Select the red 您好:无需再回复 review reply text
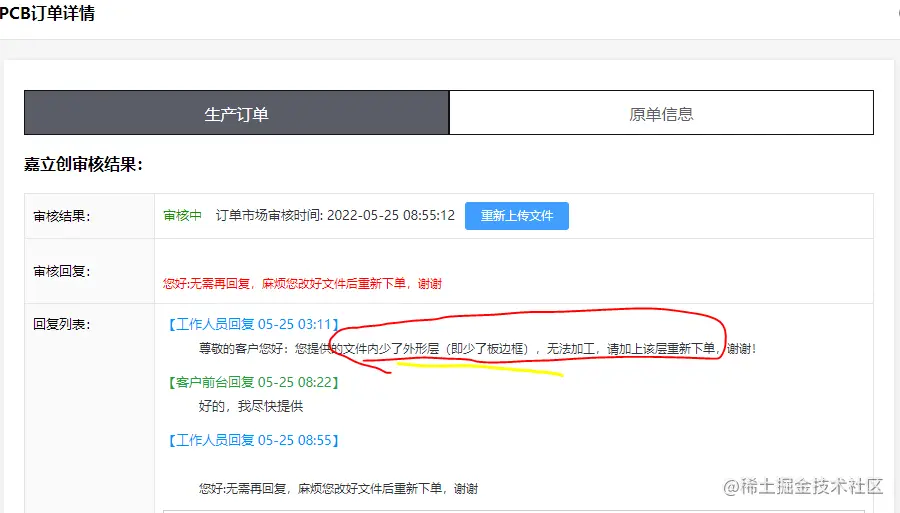Screen dimensions: 900x513 (302, 283)
